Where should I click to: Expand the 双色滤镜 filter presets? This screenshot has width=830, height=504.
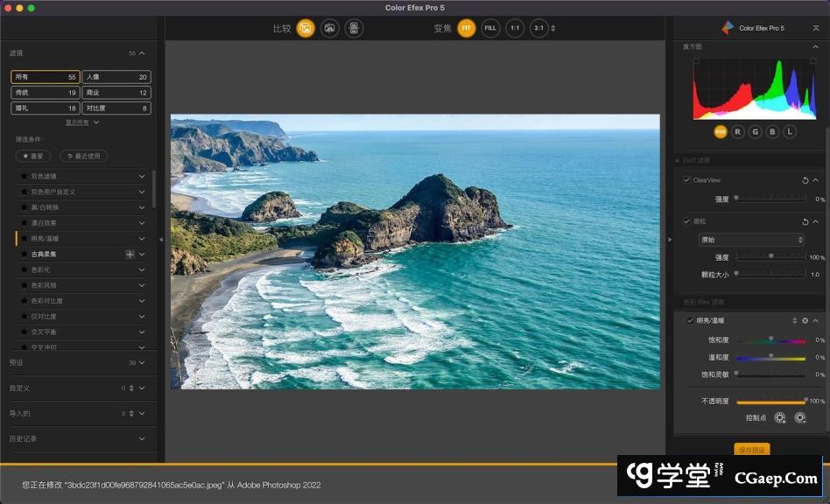tap(142, 176)
